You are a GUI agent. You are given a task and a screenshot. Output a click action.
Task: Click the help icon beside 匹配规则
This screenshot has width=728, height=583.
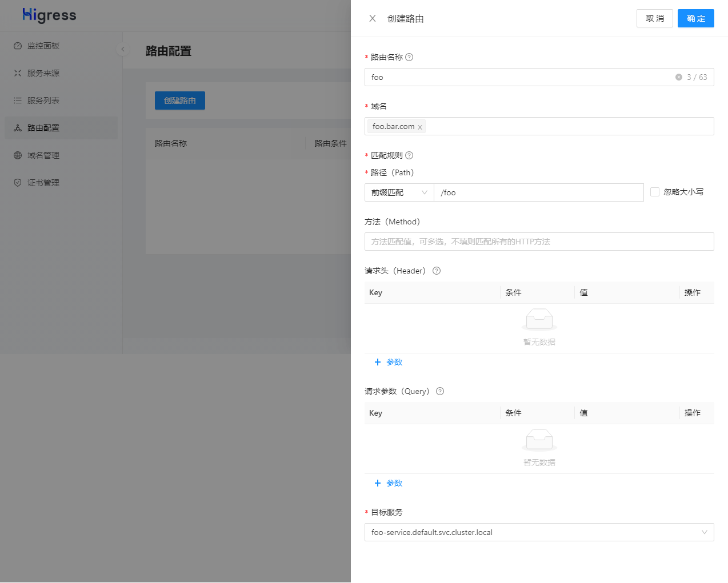pyautogui.click(x=409, y=155)
